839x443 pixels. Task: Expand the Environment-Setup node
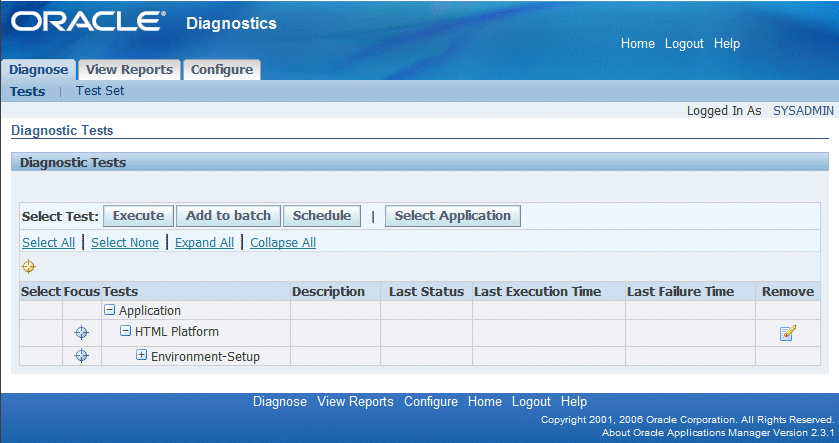(x=141, y=355)
